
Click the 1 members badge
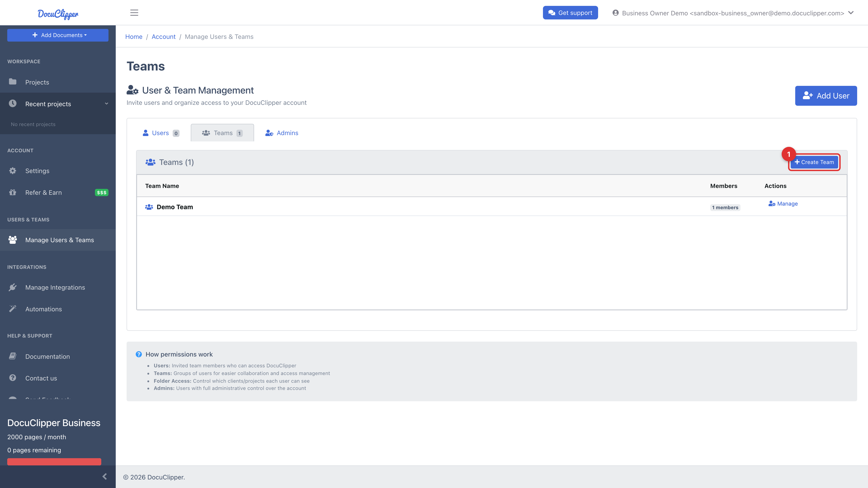click(725, 207)
